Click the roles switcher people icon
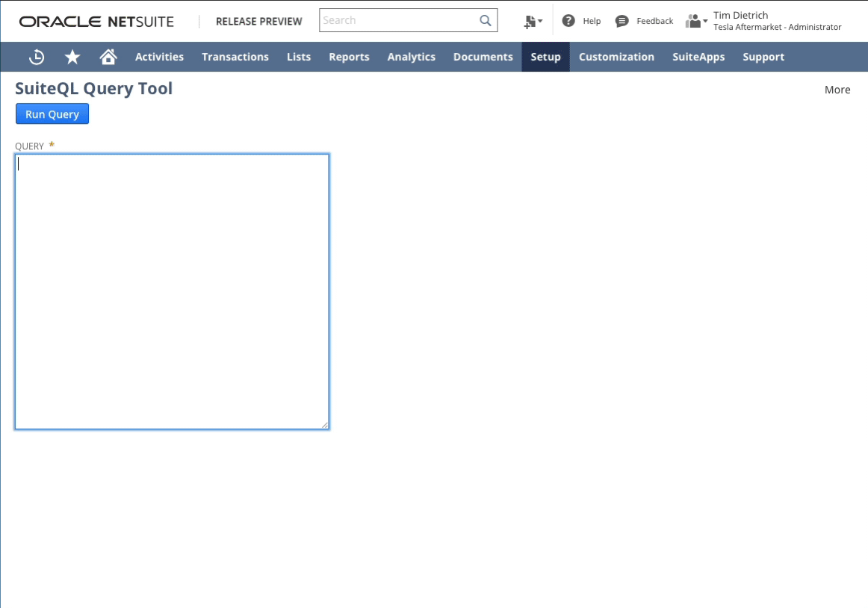The width and height of the screenshot is (868, 608). 692,20
